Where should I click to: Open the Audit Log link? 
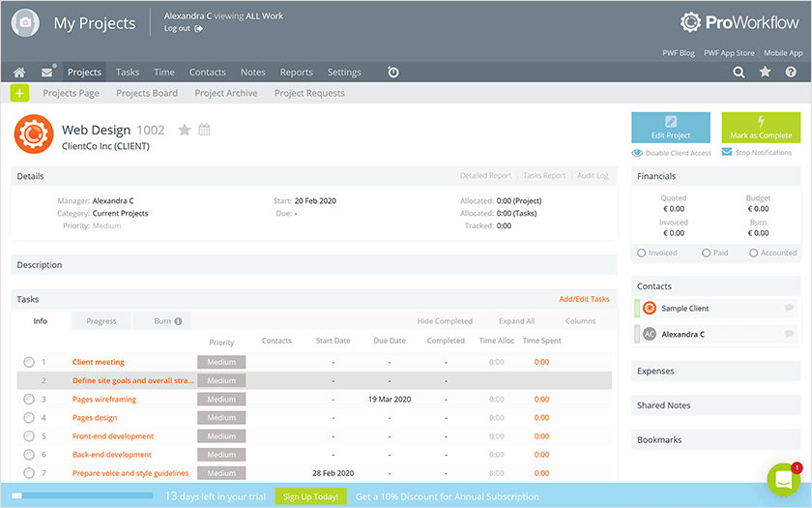[593, 176]
